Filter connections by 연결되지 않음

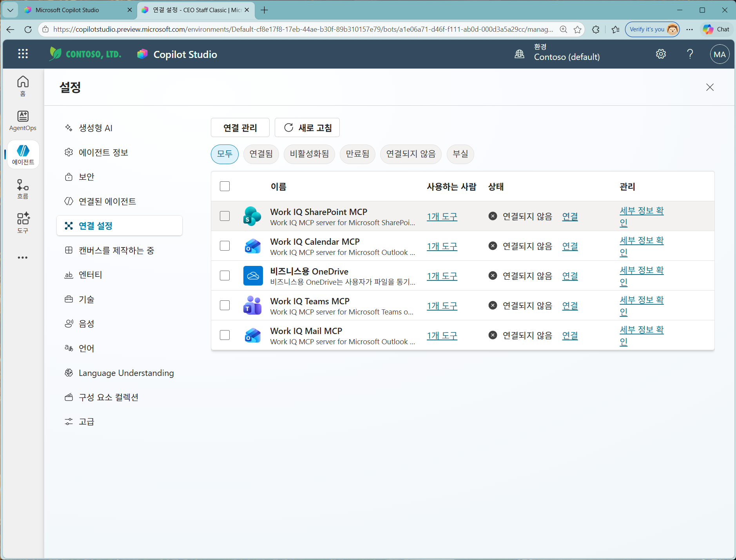[411, 154]
